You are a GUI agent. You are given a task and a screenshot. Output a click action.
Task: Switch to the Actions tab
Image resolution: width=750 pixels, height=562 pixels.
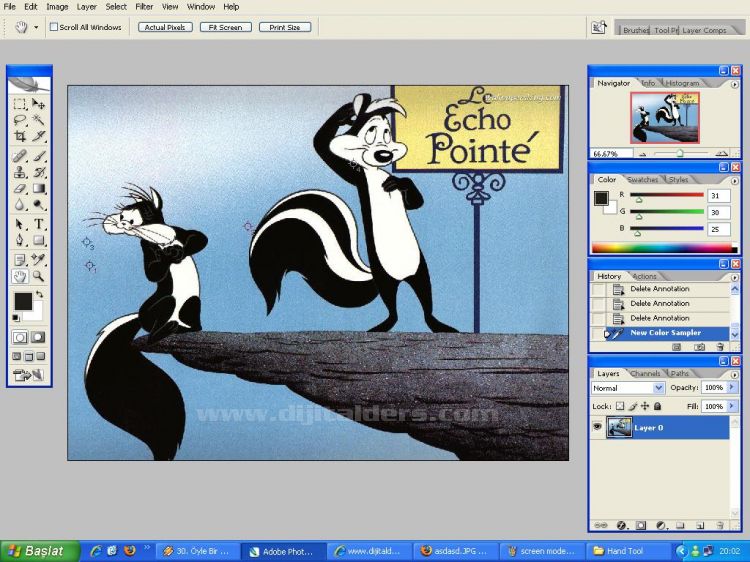[x=644, y=276]
